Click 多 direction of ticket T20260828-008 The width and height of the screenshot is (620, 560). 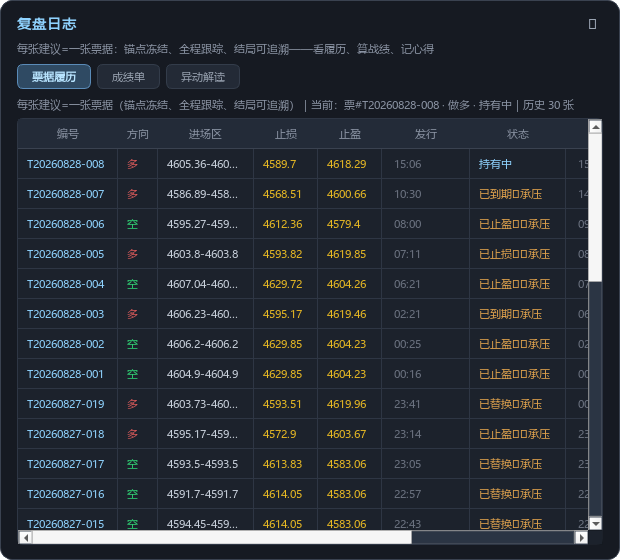(132, 164)
